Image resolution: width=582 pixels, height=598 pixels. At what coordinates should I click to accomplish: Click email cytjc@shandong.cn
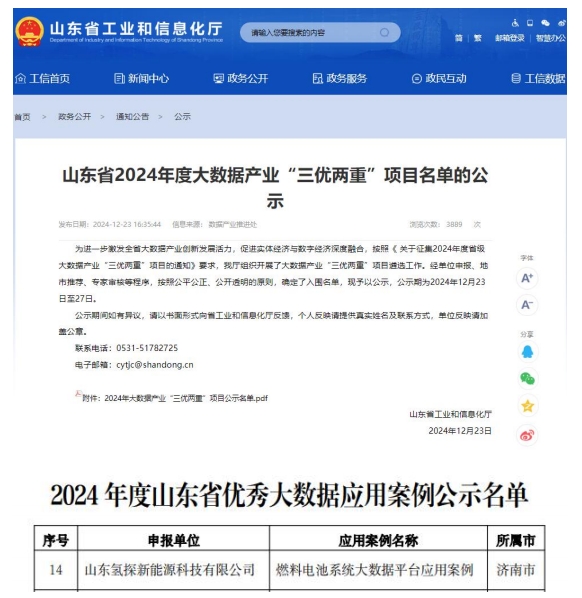point(154,365)
